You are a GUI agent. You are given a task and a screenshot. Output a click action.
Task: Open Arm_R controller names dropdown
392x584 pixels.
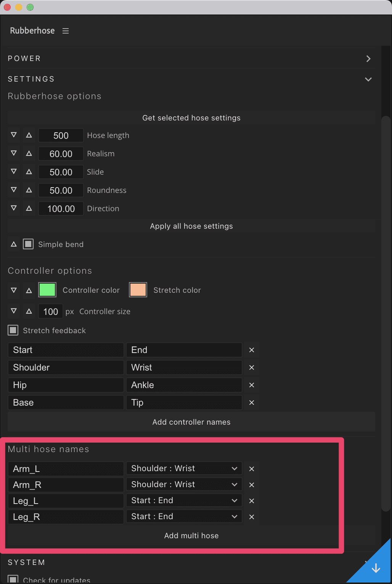coord(184,485)
